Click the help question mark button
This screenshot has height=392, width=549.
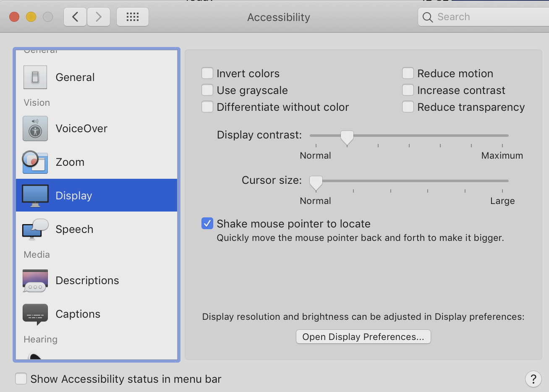point(533,379)
